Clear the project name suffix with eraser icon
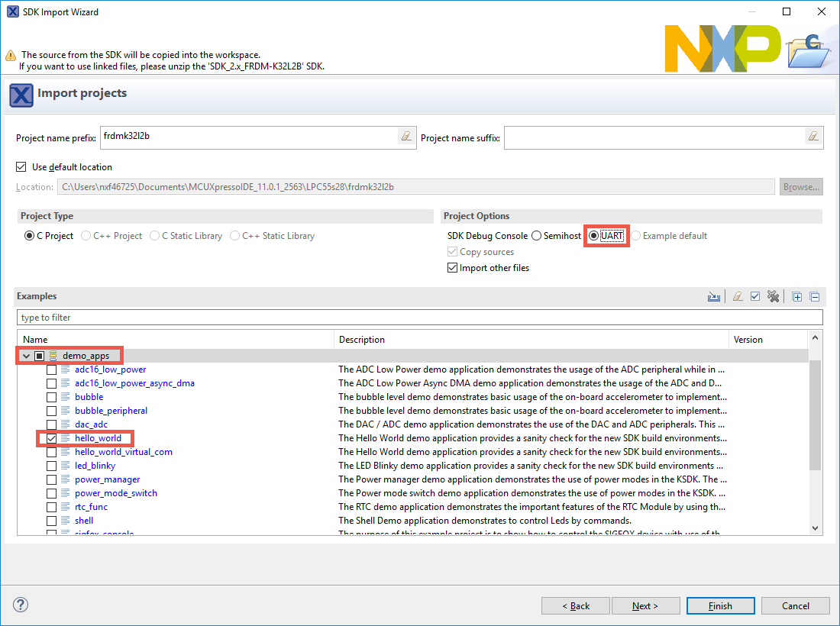Screen dimensions: 840x626 click(814, 137)
